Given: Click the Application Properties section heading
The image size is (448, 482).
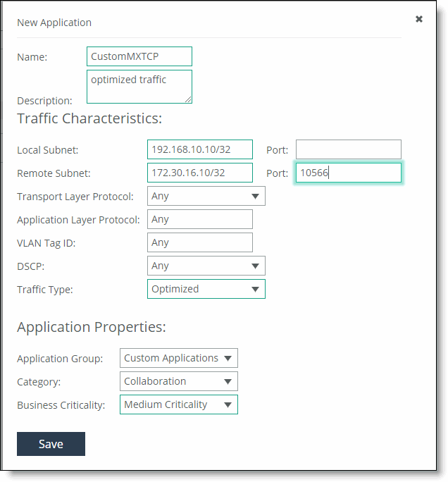Looking at the screenshot, I should click(x=92, y=327).
